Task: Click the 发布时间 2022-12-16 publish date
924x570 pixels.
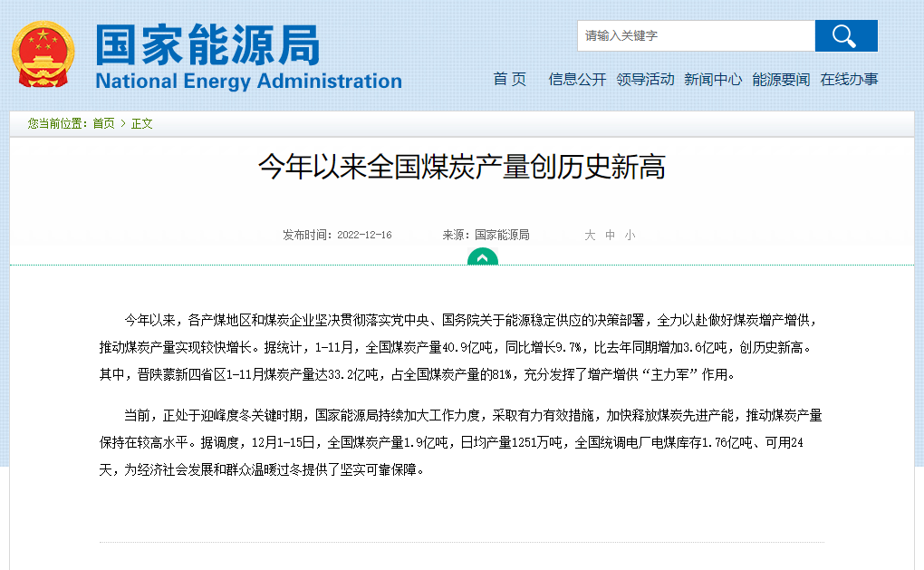Action: (x=337, y=235)
